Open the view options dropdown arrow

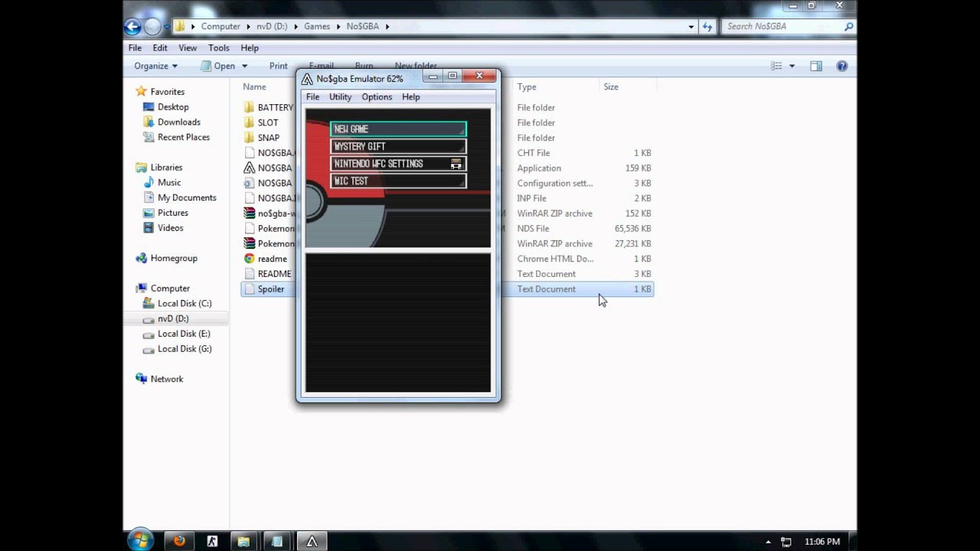coord(792,67)
